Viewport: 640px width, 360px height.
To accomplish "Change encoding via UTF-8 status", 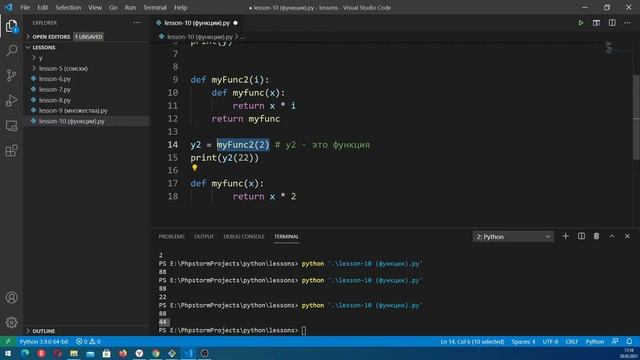I will coord(550,342).
